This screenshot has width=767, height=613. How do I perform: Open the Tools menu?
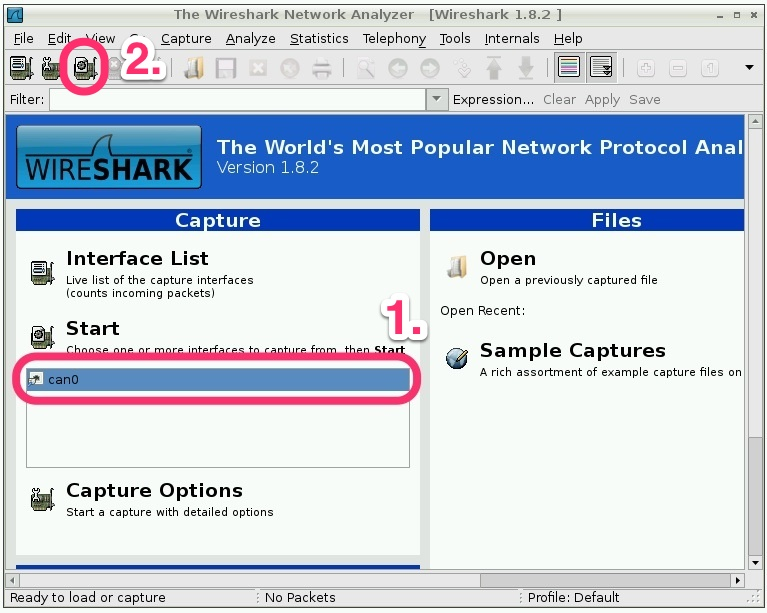pos(455,38)
